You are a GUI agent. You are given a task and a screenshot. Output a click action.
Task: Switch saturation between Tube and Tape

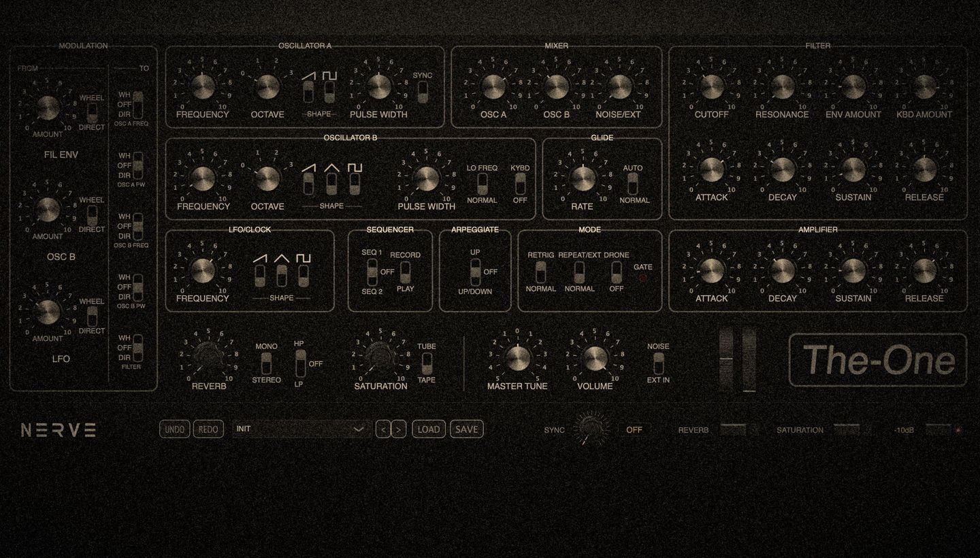pos(427,363)
